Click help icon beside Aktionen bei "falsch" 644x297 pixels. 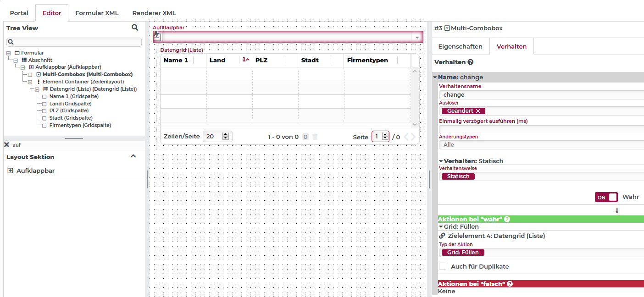510,284
